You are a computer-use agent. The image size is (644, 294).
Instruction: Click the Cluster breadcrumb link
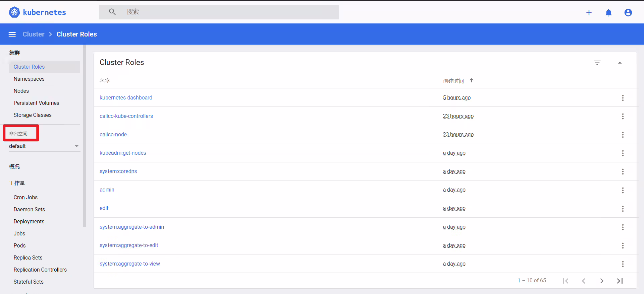click(34, 34)
